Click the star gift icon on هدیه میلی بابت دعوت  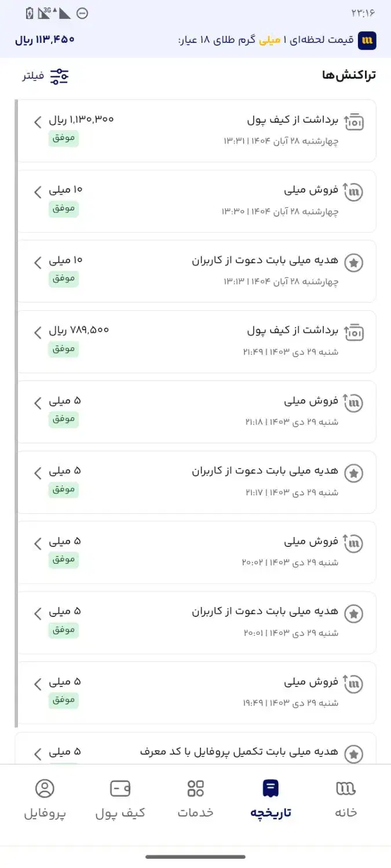point(355,262)
